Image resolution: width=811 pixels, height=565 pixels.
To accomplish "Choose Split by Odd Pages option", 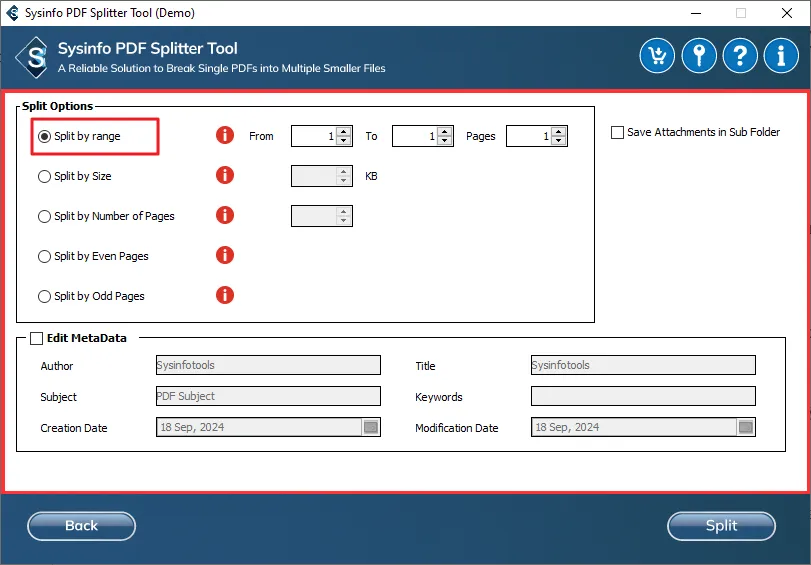I will coord(44,296).
